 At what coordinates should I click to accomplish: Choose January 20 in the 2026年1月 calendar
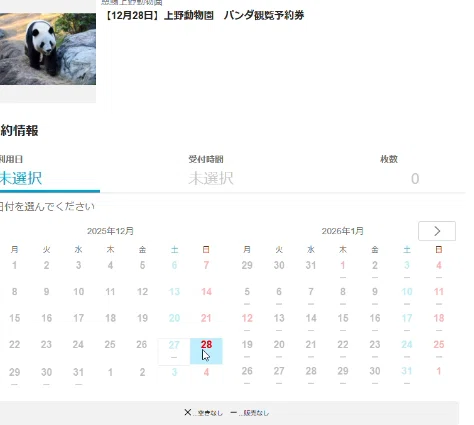(x=279, y=347)
